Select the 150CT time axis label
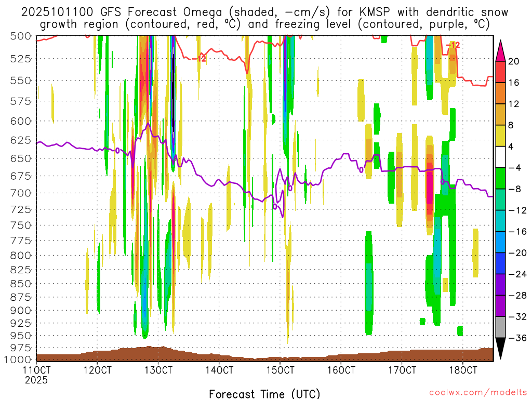This screenshot has width=532, height=399. pyautogui.click(x=280, y=370)
